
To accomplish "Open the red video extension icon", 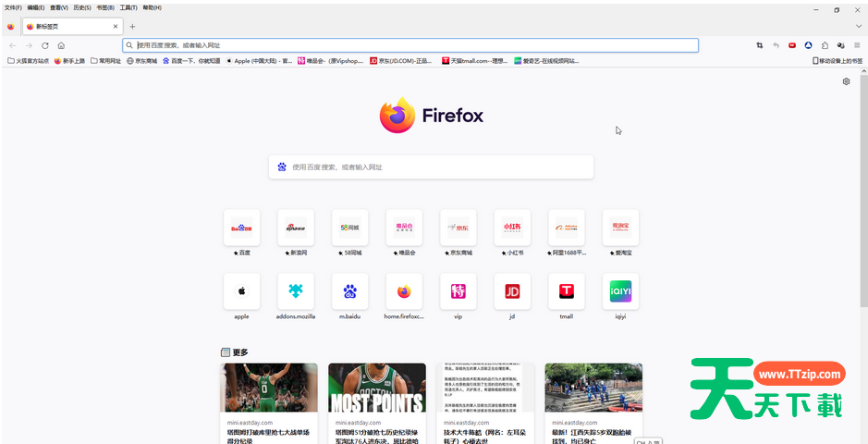I will pyautogui.click(x=792, y=45).
